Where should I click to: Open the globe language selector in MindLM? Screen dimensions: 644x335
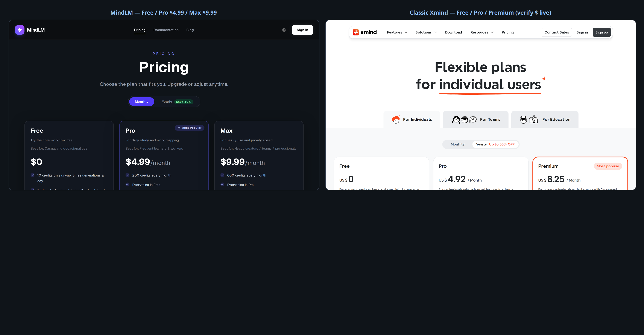284,30
